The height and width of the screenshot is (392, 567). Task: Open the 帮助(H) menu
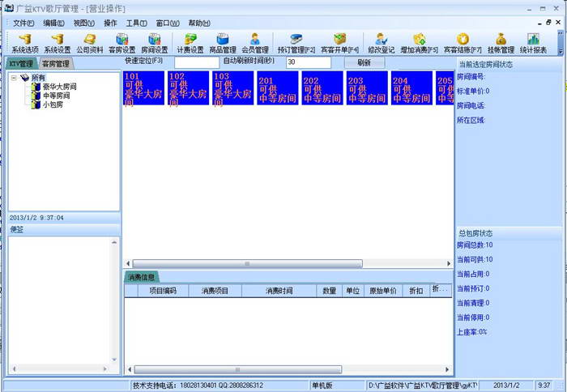(199, 23)
